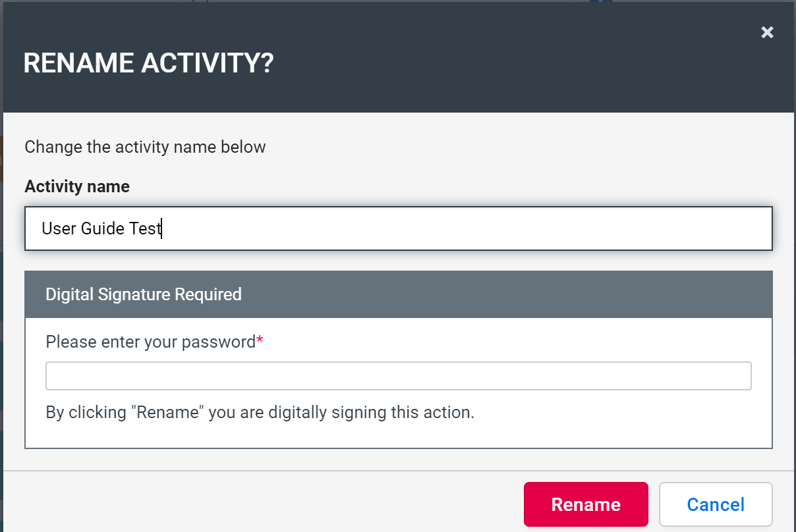Click the red required asterisk

tap(260, 341)
